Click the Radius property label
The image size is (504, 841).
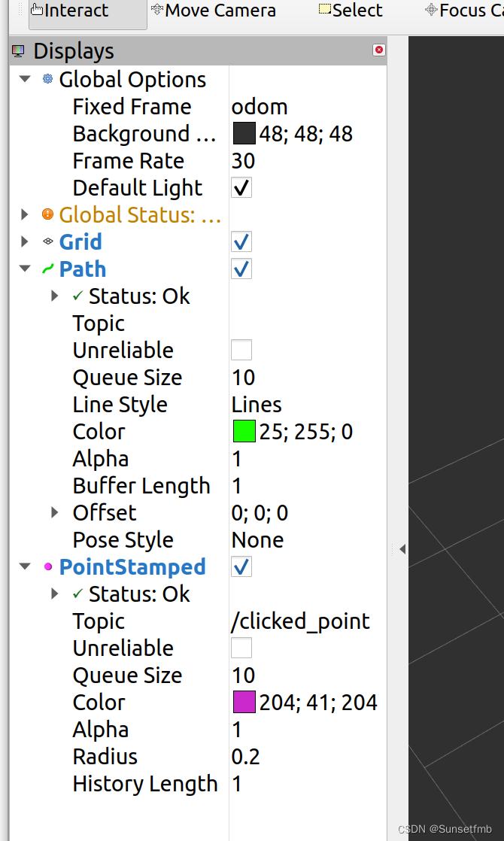click(x=105, y=756)
